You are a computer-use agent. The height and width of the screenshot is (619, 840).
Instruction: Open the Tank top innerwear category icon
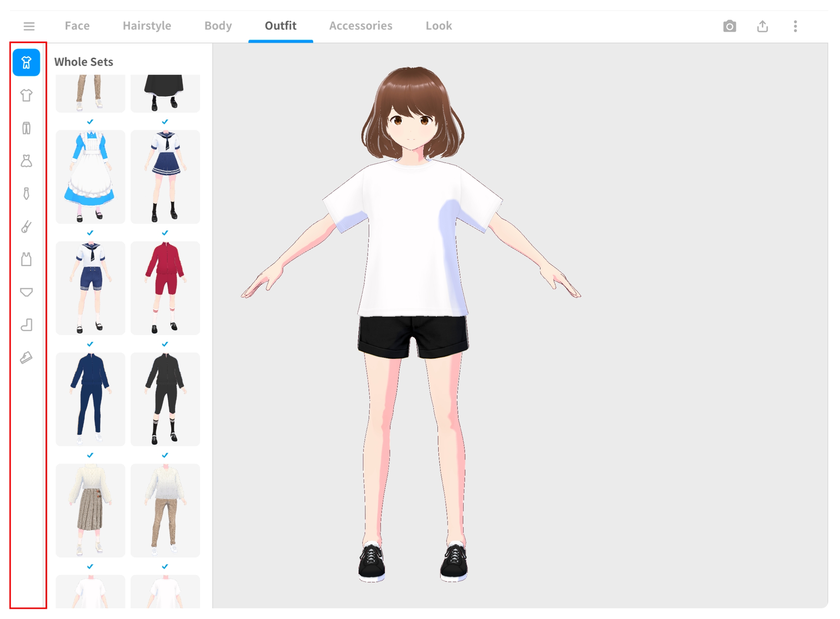click(x=26, y=259)
